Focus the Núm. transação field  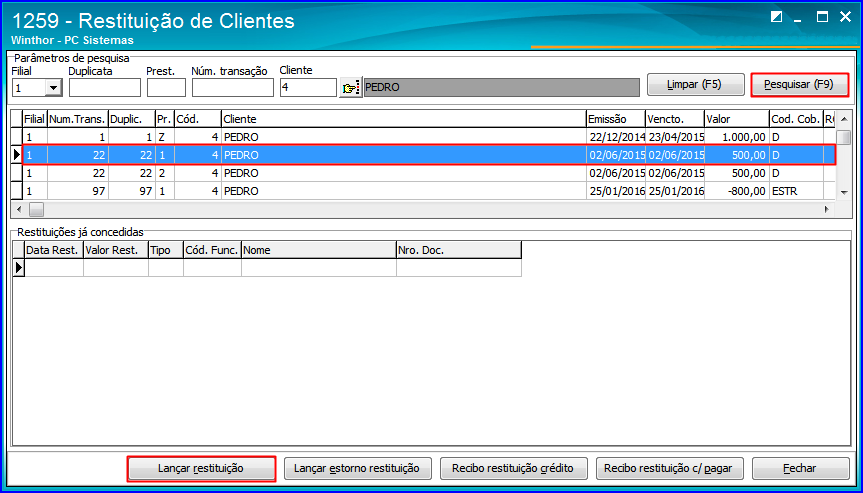[x=232, y=87]
